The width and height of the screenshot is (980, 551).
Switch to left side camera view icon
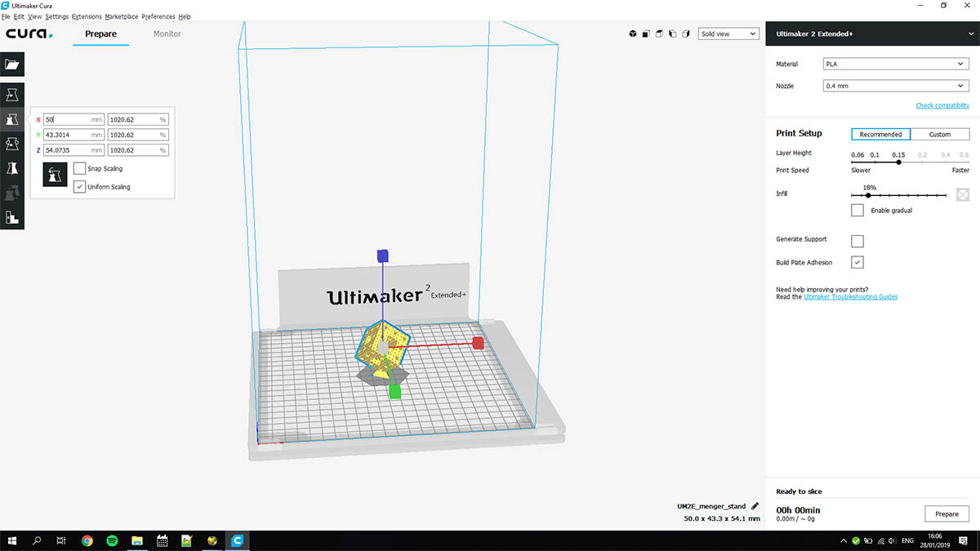(671, 33)
